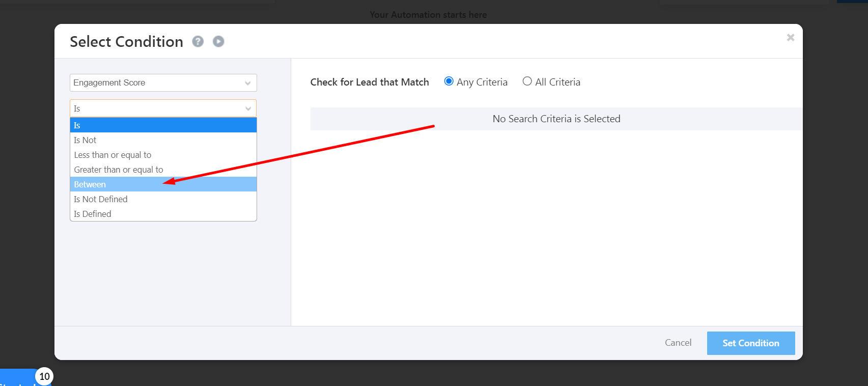Choose the Is Not option
868x386 pixels.
click(x=163, y=140)
